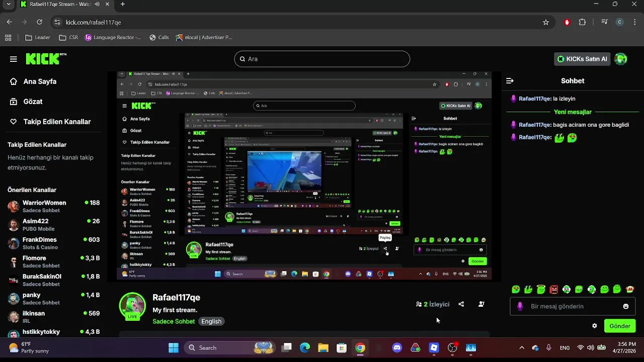Open the CSR bookmark folder
The image size is (644, 362).
(x=68, y=37)
